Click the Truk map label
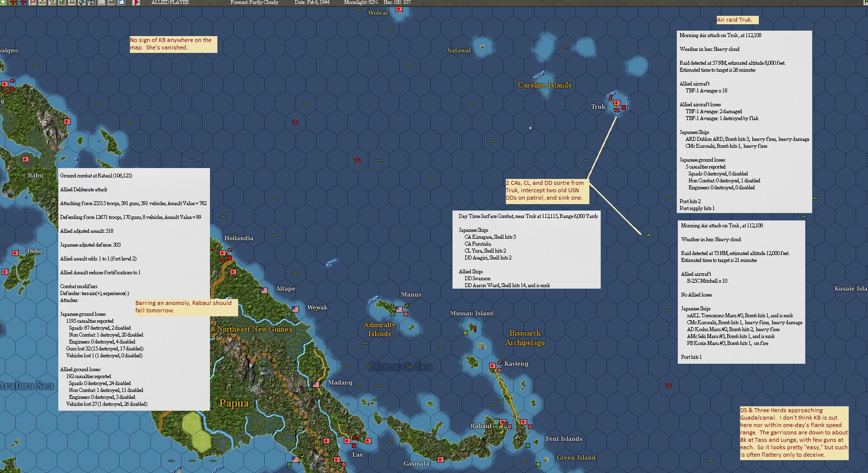Image resolution: width=868 pixels, height=473 pixels. pos(598,107)
